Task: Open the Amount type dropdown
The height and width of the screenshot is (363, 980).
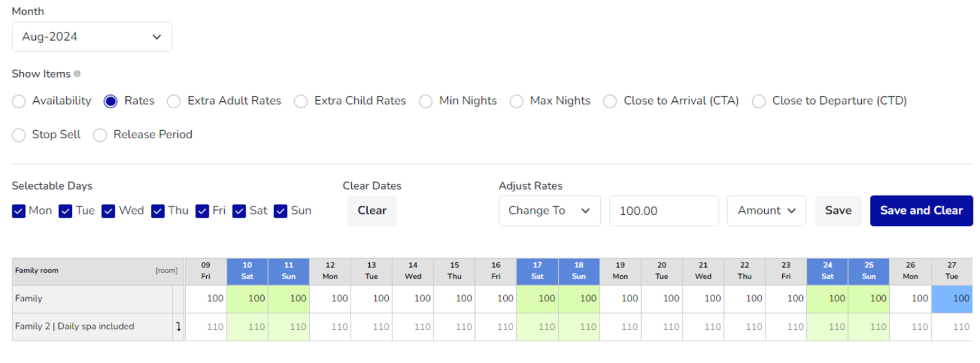Action: point(766,211)
